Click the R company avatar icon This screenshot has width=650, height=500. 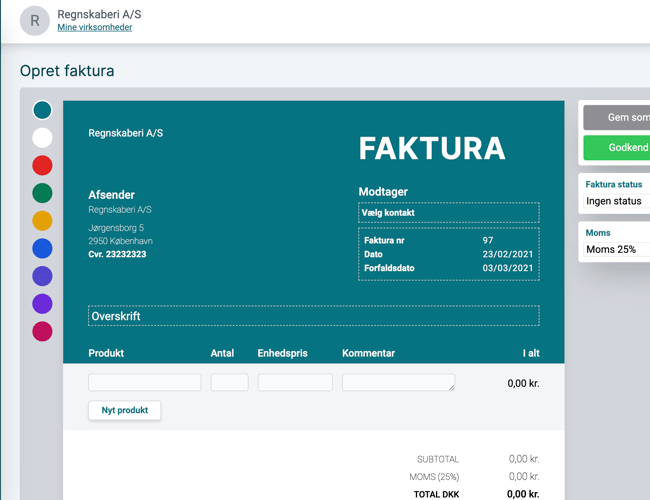point(36,20)
